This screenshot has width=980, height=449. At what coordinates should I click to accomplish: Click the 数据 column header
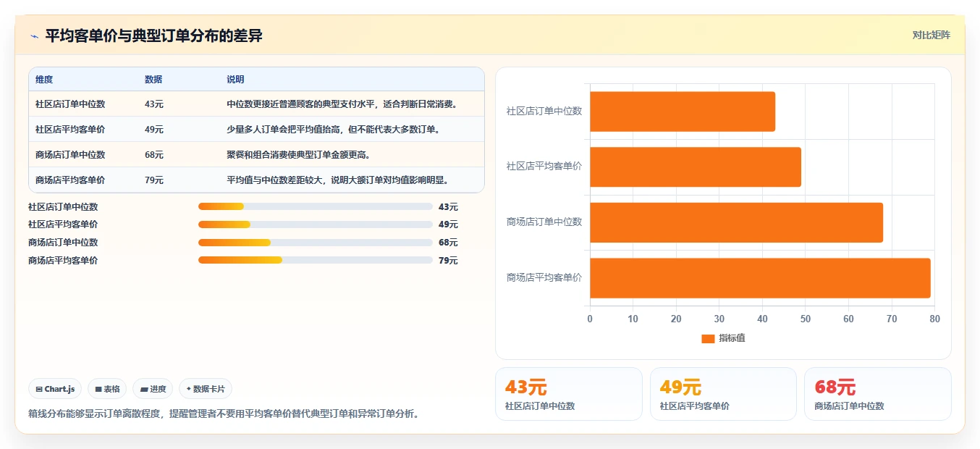coord(153,80)
